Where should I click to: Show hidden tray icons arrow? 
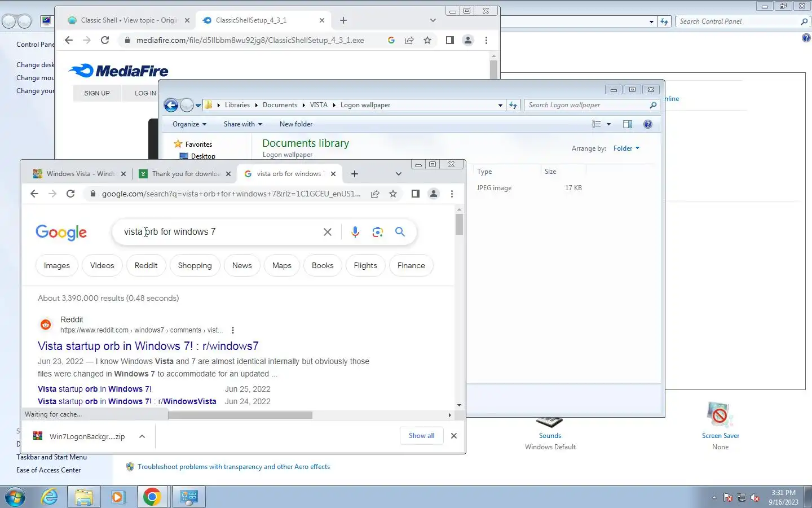click(714, 497)
